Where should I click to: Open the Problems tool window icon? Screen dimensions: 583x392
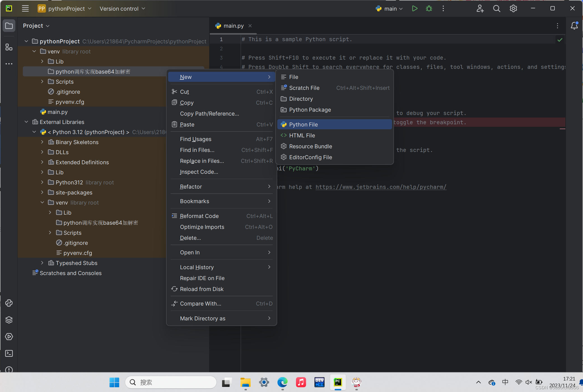(9, 370)
